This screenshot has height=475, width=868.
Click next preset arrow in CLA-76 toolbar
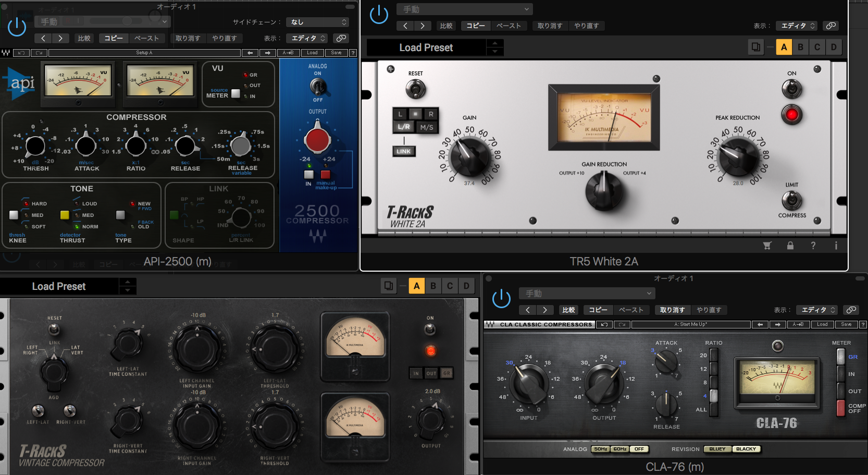(x=778, y=324)
